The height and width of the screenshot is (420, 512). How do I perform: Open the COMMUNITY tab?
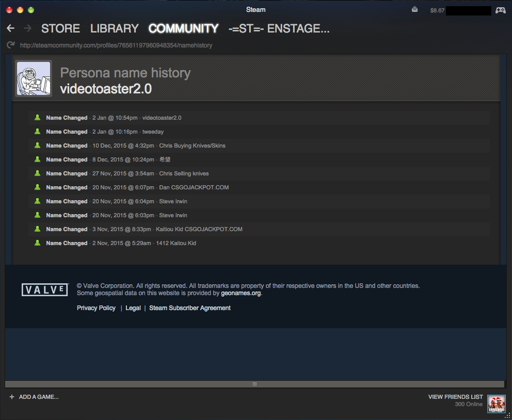click(183, 28)
